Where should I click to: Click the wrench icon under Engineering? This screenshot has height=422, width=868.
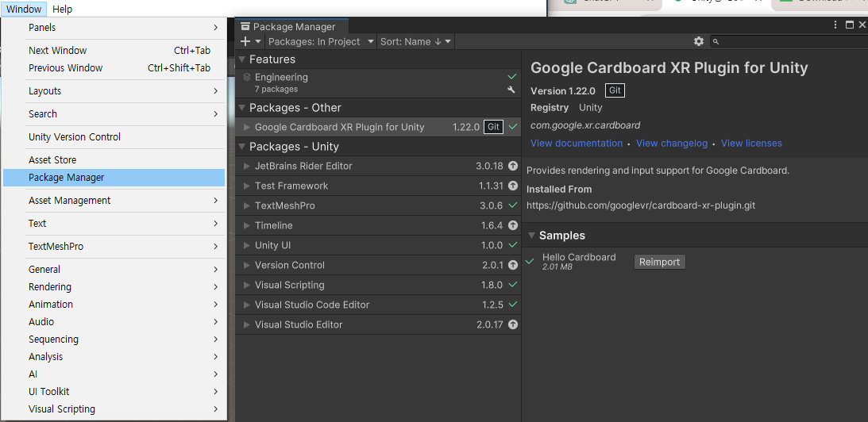click(511, 90)
